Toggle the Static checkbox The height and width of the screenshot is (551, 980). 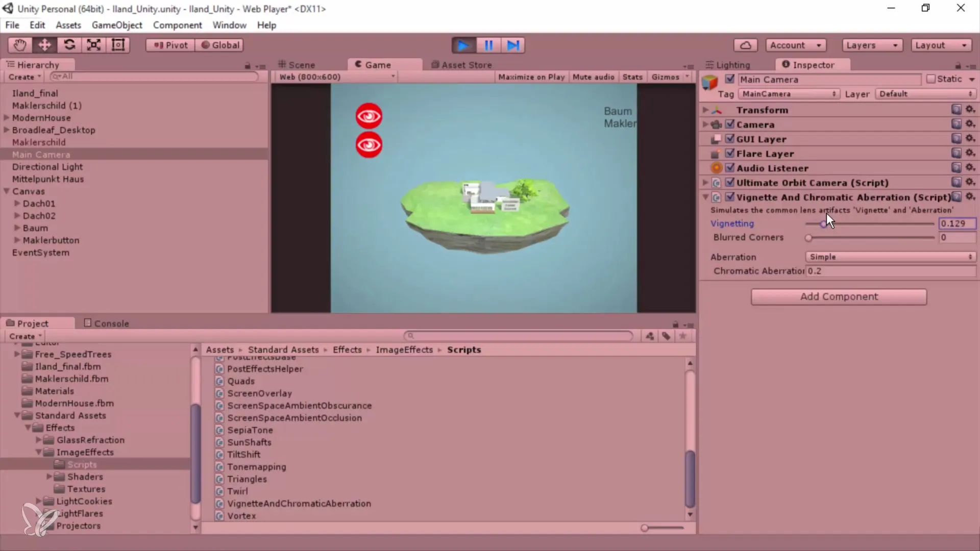[x=931, y=79]
